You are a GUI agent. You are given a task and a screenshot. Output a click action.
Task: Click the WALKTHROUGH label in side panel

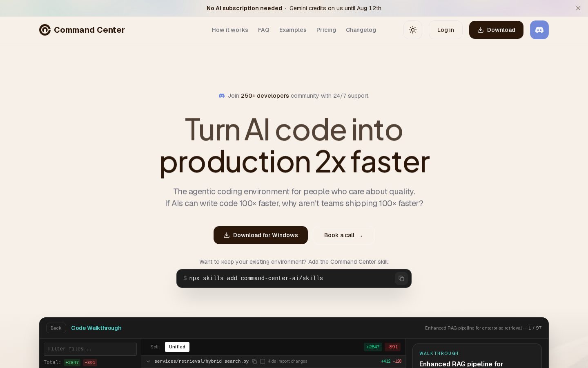[x=439, y=353]
